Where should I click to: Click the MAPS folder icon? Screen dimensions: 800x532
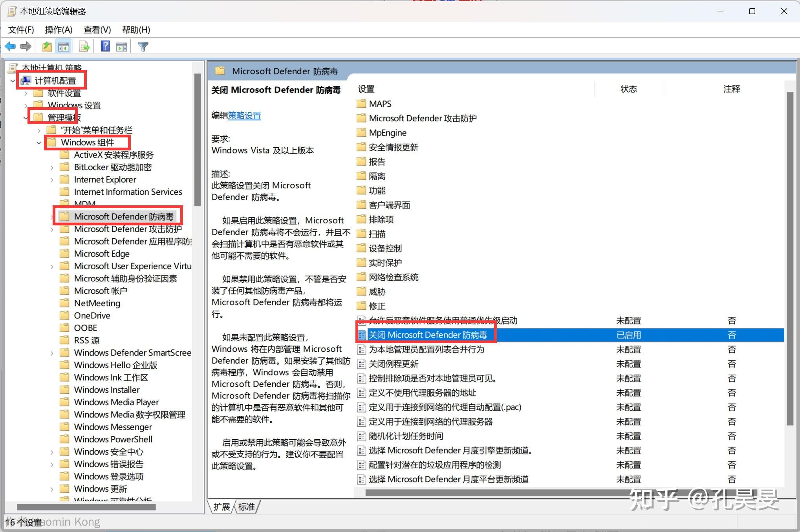pyautogui.click(x=361, y=104)
